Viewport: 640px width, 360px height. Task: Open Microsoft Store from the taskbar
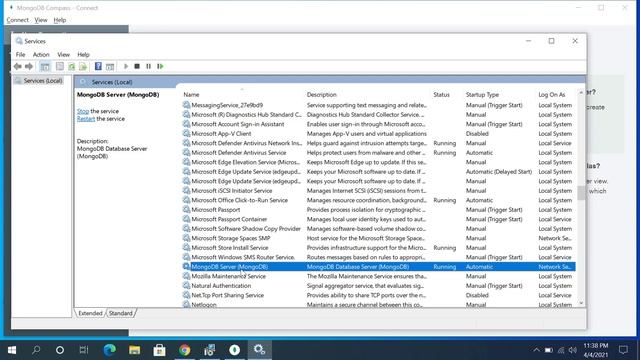point(160,350)
